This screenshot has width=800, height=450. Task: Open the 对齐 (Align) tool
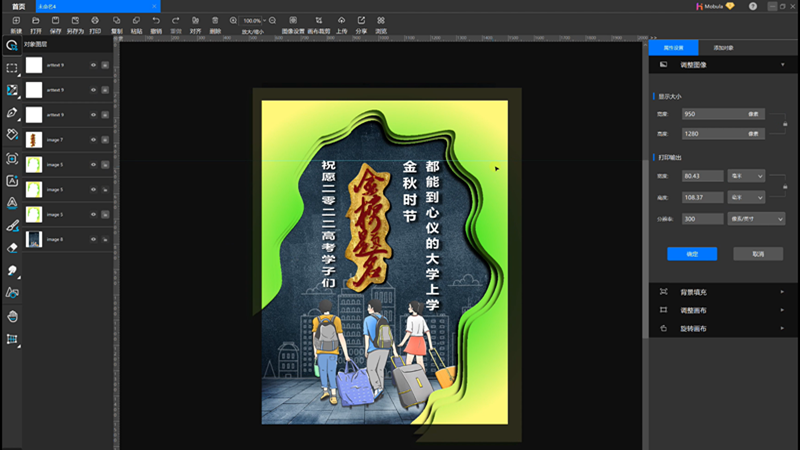(x=195, y=20)
